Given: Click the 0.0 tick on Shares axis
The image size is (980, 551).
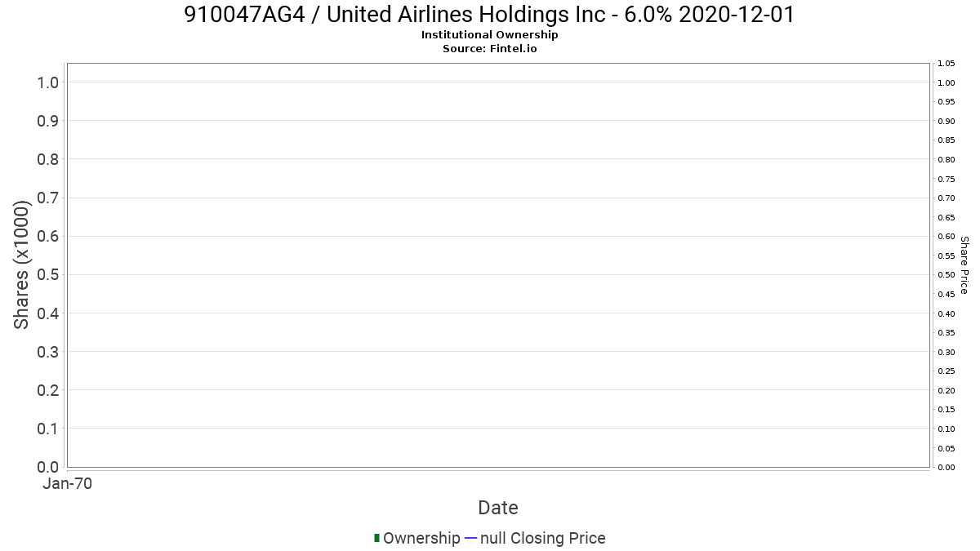Looking at the screenshot, I should click(x=47, y=467).
